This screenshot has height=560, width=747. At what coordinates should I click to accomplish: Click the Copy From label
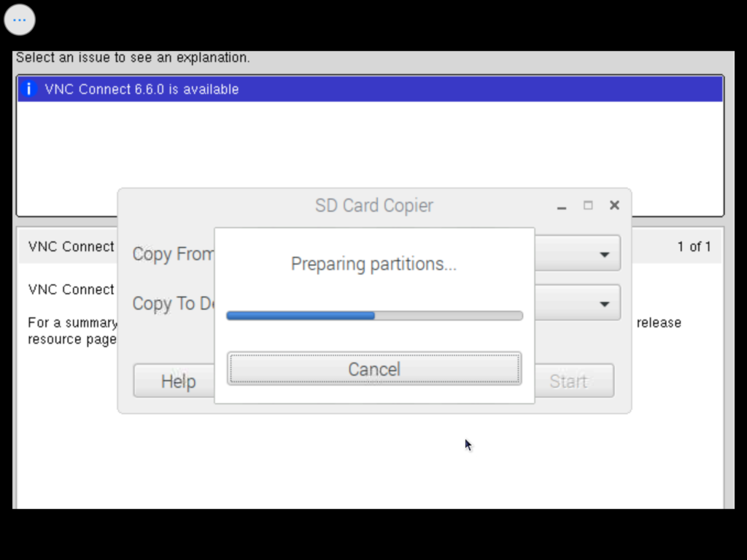(x=173, y=254)
